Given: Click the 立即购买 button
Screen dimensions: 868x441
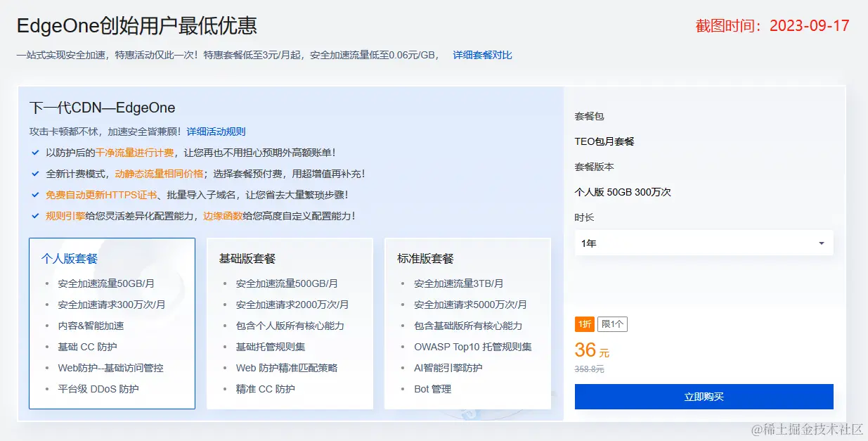Looking at the screenshot, I should pyautogui.click(x=704, y=397).
